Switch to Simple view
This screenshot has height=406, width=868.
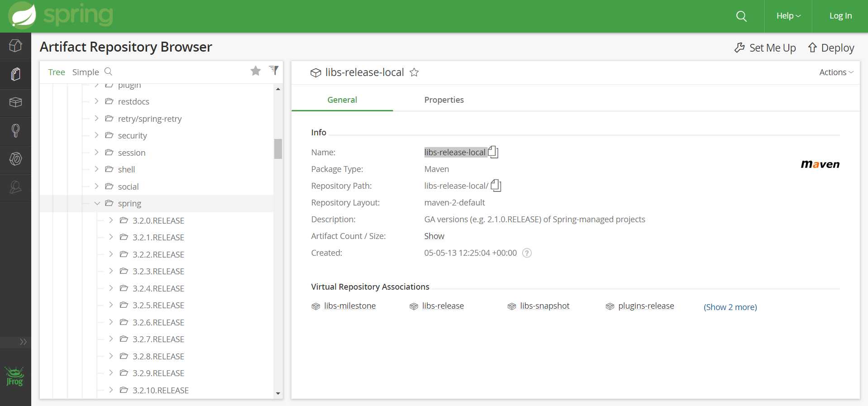click(x=86, y=72)
